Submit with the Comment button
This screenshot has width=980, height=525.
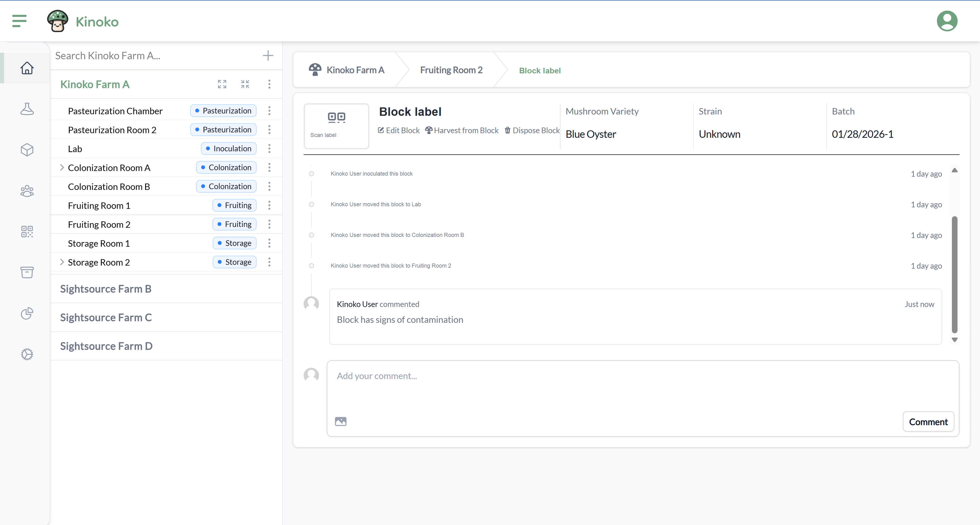928,421
